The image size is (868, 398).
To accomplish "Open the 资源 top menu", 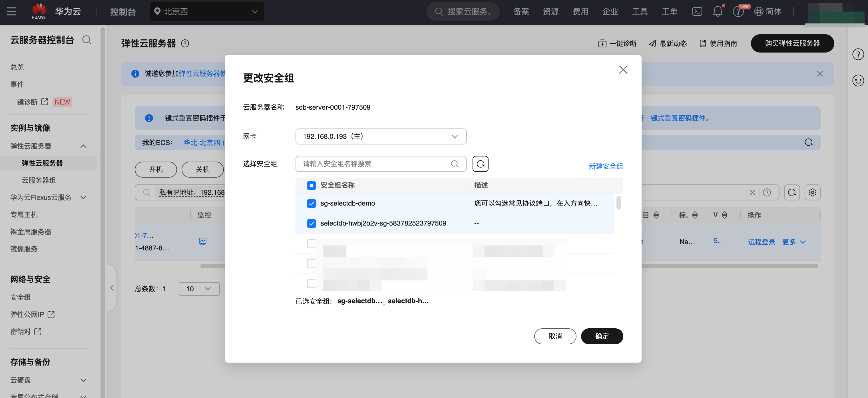I will coord(550,11).
